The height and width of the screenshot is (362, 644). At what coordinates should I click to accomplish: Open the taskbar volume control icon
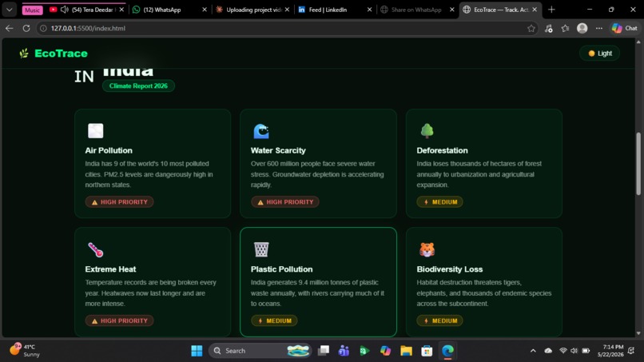574,351
